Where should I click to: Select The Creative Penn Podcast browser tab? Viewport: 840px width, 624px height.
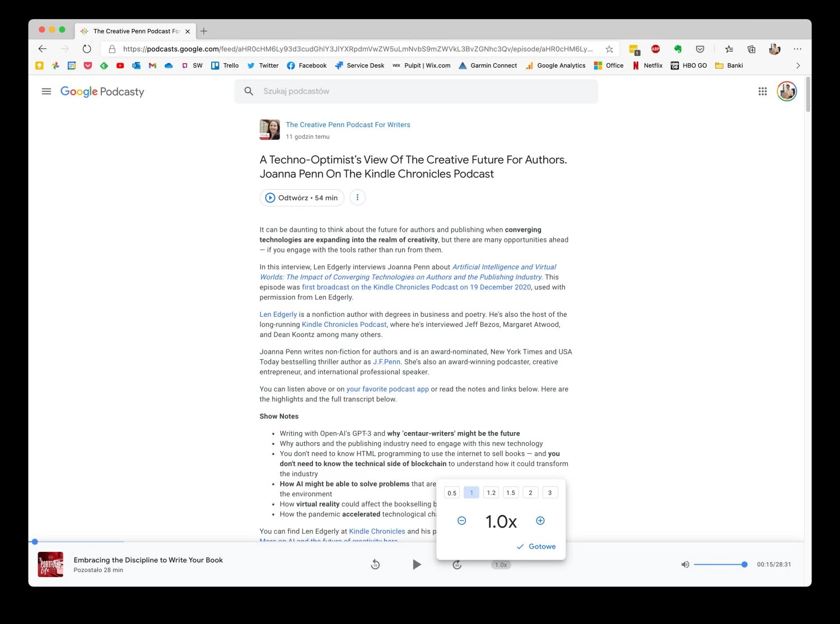136,31
